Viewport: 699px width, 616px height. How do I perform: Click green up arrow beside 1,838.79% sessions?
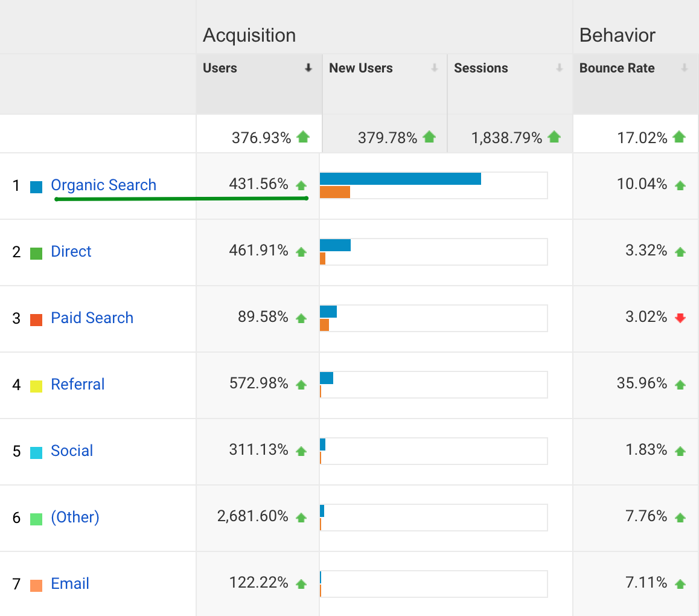(x=554, y=137)
